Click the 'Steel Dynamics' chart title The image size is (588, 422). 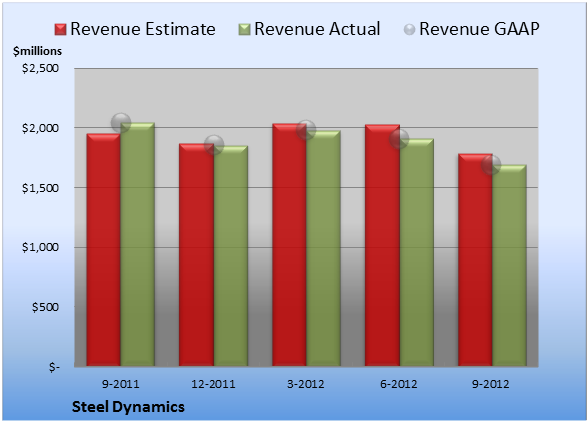(x=128, y=407)
